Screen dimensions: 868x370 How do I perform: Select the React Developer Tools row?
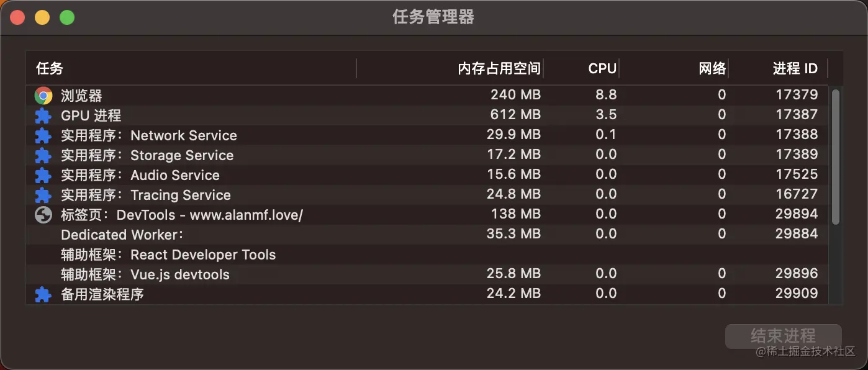coord(168,255)
